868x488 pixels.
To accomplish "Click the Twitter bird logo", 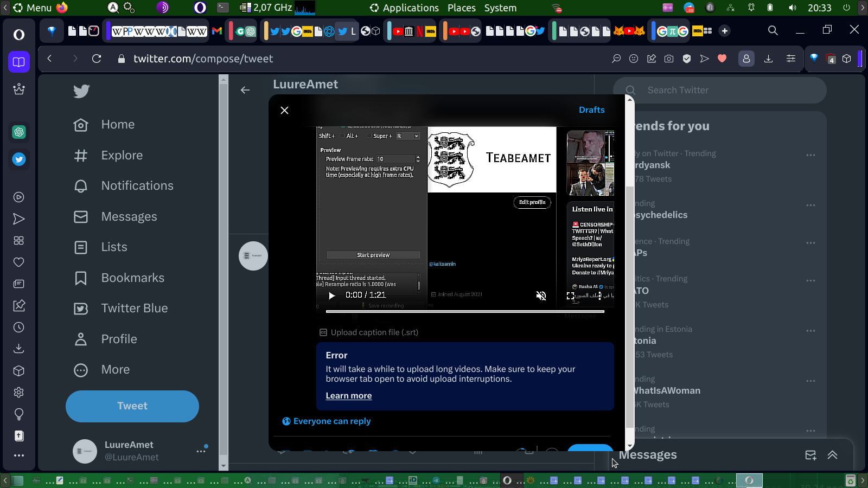I will (x=81, y=91).
